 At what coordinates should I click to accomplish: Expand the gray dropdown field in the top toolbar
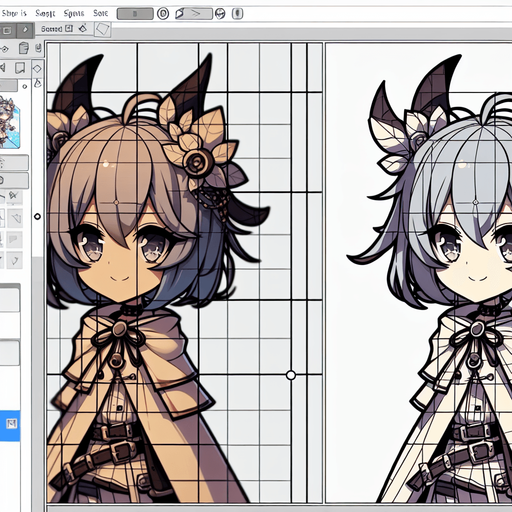pyautogui.click(x=135, y=14)
